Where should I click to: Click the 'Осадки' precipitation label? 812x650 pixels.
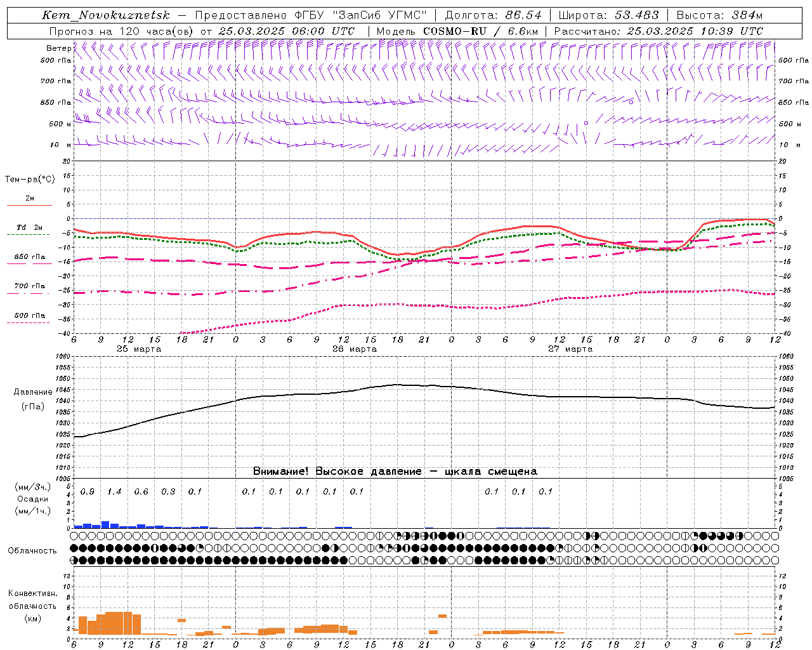(32, 499)
